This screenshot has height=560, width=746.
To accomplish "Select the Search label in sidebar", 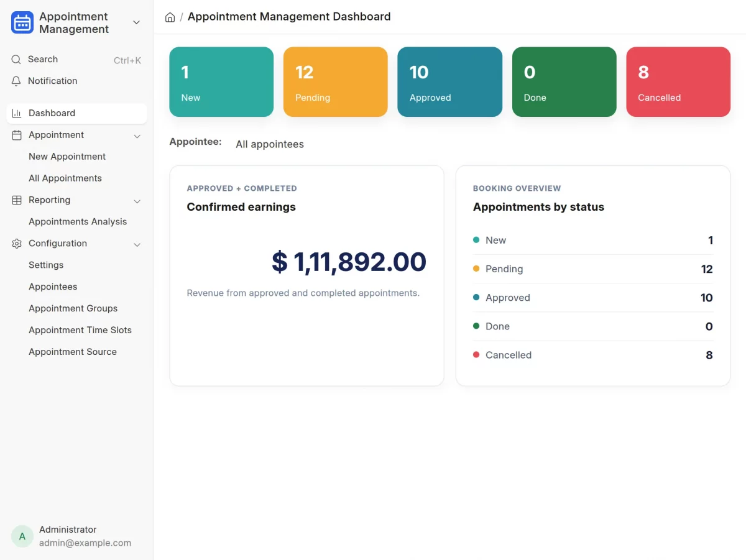I will (43, 59).
